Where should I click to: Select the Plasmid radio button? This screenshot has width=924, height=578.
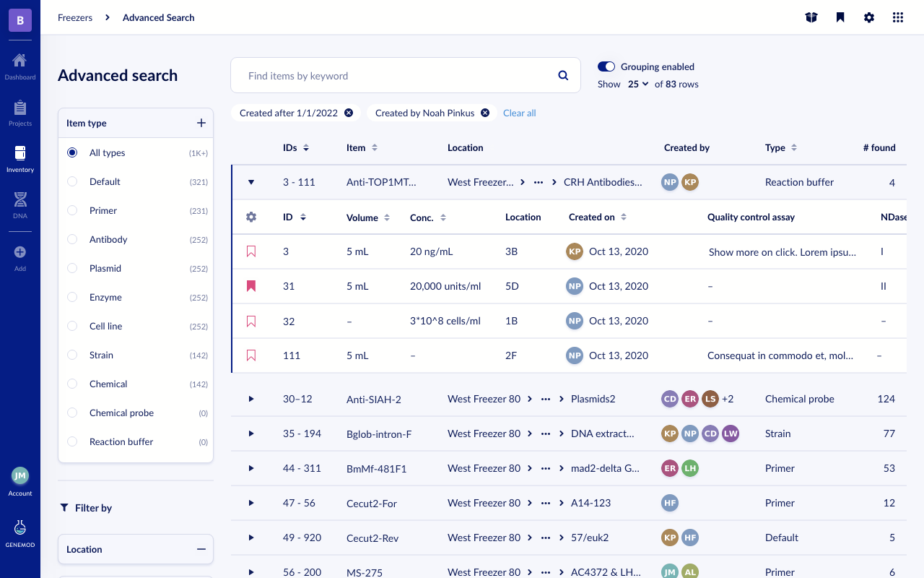pyautogui.click(x=72, y=268)
